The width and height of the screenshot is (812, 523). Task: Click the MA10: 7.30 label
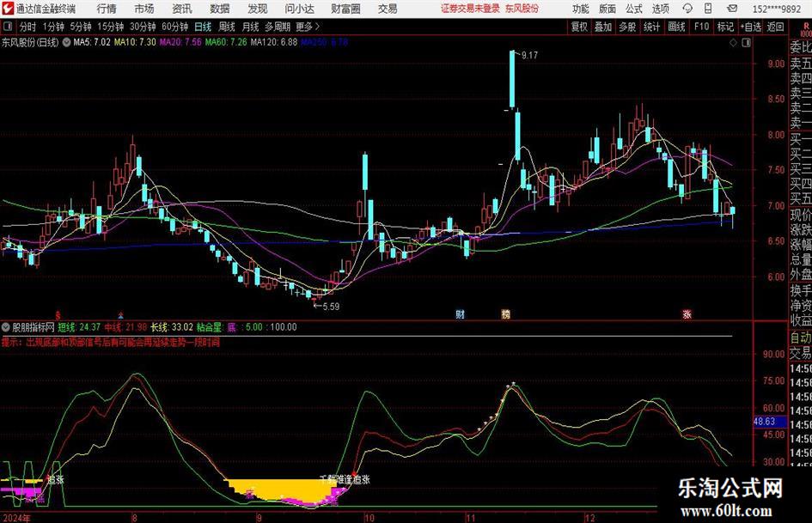[x=135, y=42]
